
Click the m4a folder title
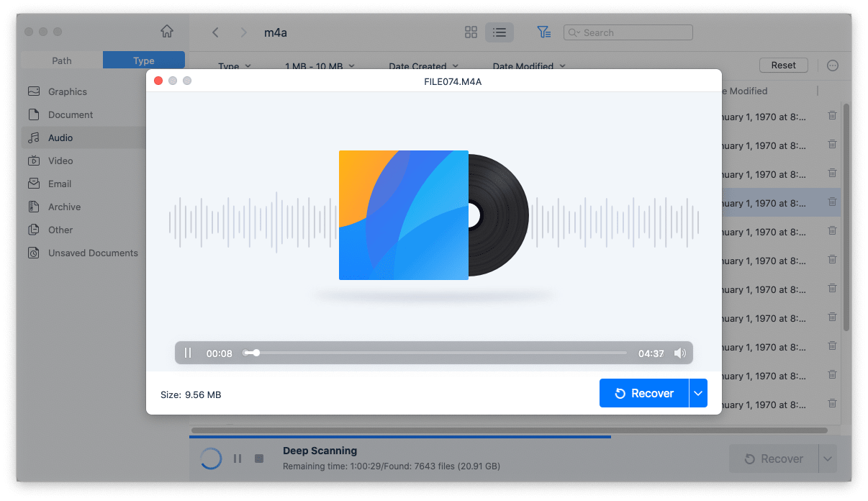276,32
